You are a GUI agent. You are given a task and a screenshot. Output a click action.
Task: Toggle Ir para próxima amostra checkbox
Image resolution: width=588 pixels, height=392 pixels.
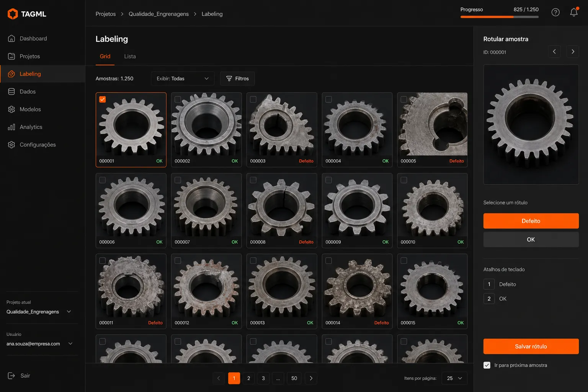[487, 365]
